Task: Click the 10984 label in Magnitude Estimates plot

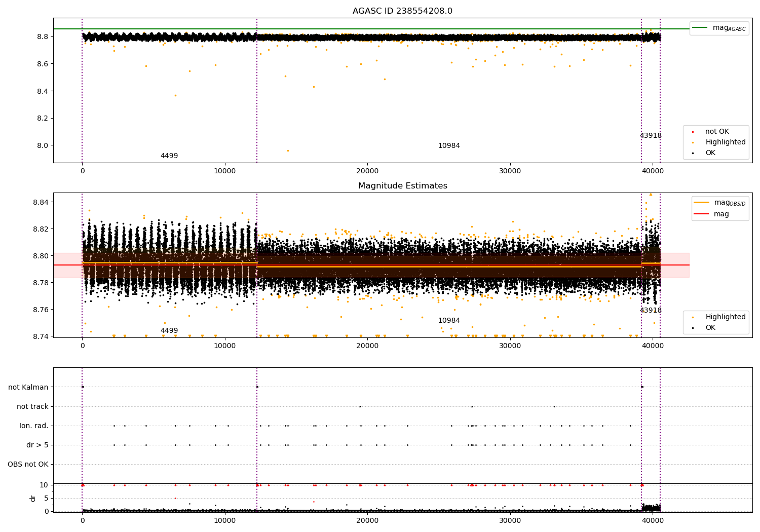Action: click(x=449, y=321)
